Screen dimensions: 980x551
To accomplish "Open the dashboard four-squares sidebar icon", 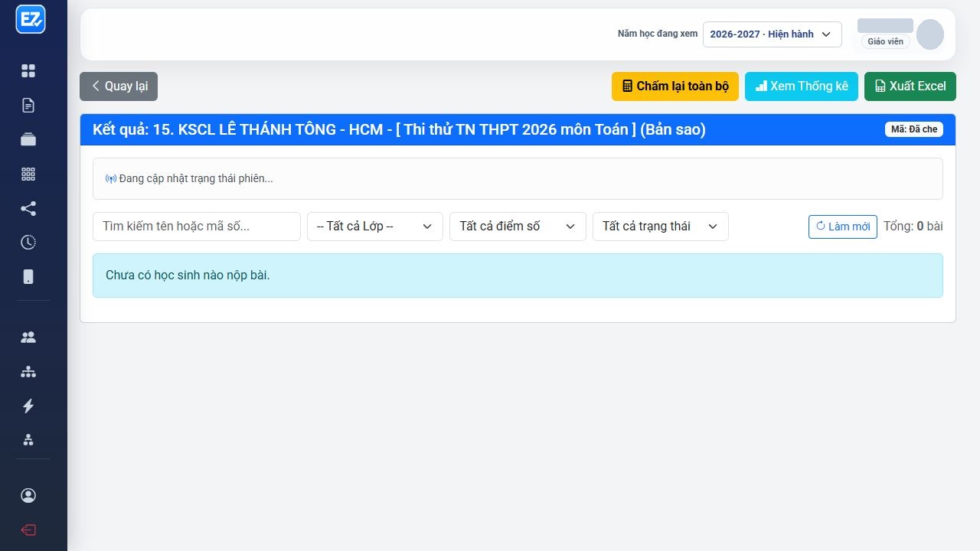I will click(x=28, y=71).
